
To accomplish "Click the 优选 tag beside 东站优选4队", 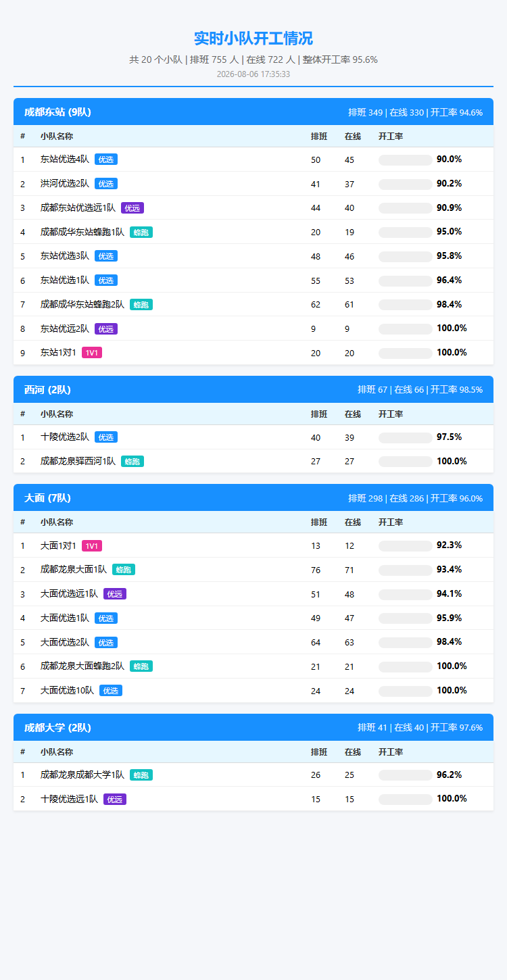I will click(106, 160).
